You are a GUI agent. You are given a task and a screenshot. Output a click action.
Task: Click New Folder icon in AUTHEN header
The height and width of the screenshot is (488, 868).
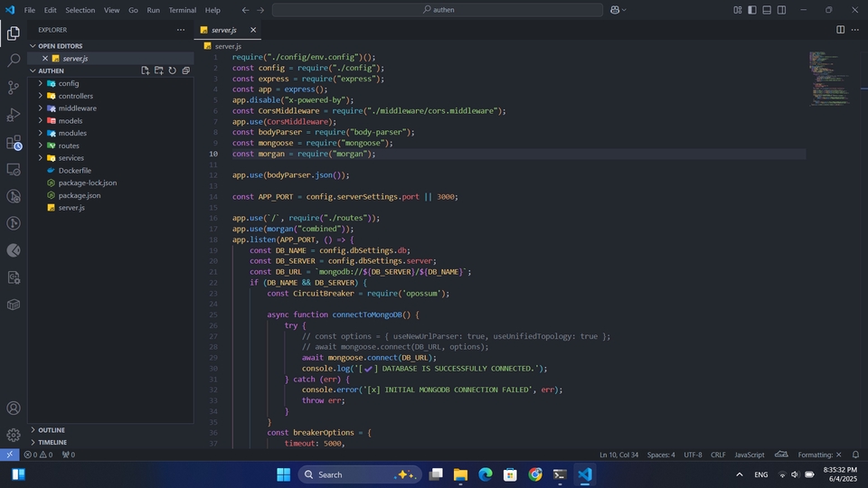click(158, 70)
